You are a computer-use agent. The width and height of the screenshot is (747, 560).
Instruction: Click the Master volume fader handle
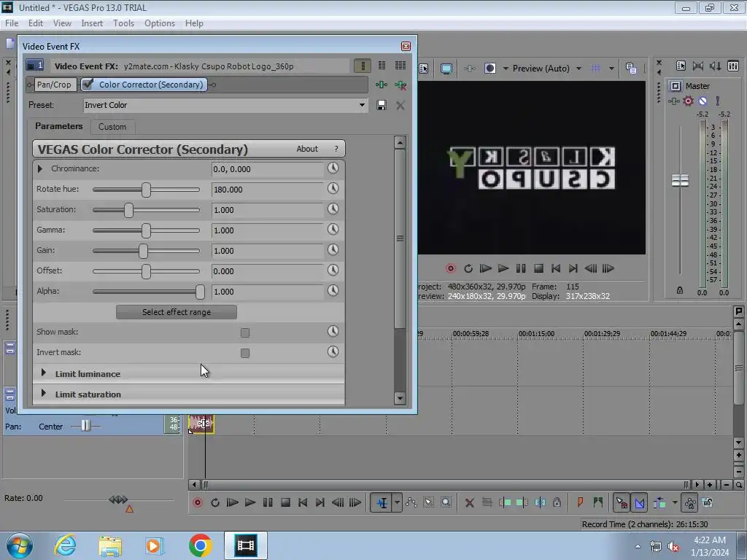click(680, 181)
